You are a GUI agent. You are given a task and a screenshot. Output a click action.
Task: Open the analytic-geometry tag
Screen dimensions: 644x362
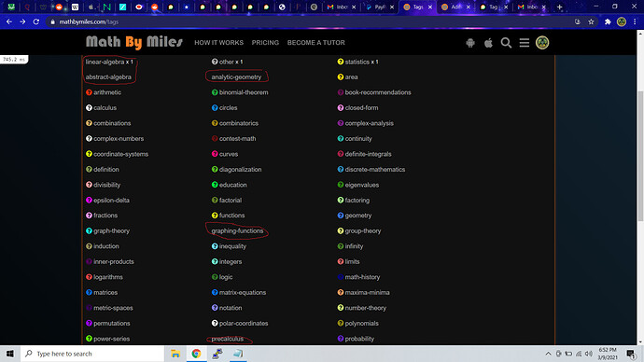(x=236, y=77)
